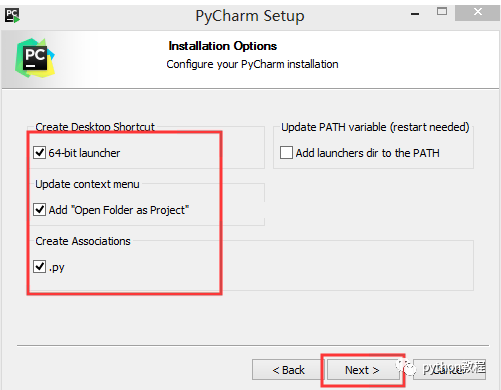Close the PyCharm Setup window
This screenshot has height=390, width=501.
(478, 13)
